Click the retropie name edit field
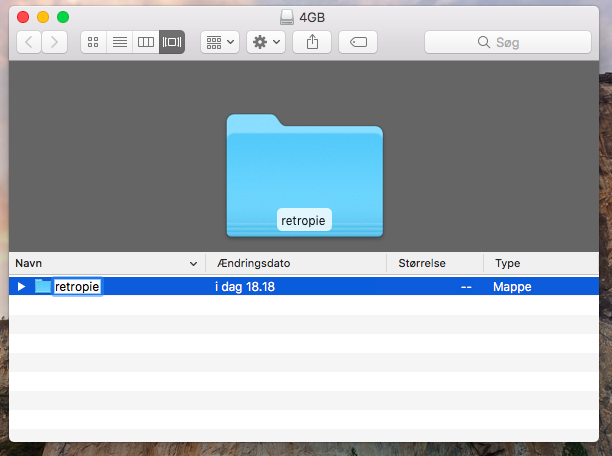The image size is (612, 456). [77, 287]
